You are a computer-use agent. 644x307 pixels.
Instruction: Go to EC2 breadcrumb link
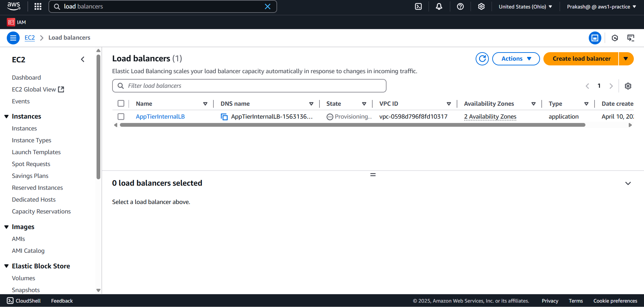29,38
